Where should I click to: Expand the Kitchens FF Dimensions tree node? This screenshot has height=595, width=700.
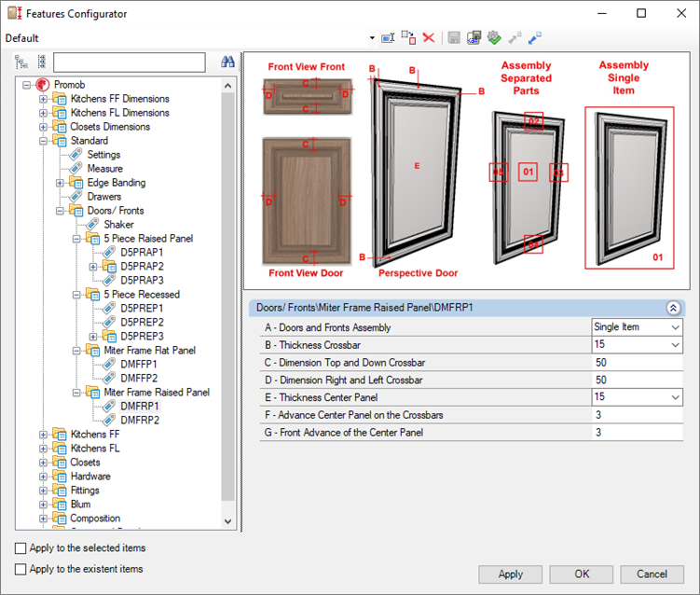click(x=43, y=99)
